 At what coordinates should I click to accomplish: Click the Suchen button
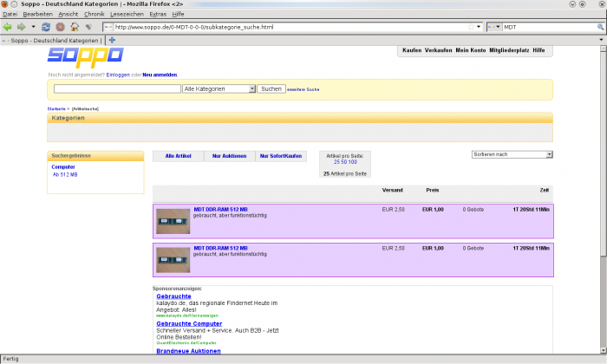click(271, 89)
